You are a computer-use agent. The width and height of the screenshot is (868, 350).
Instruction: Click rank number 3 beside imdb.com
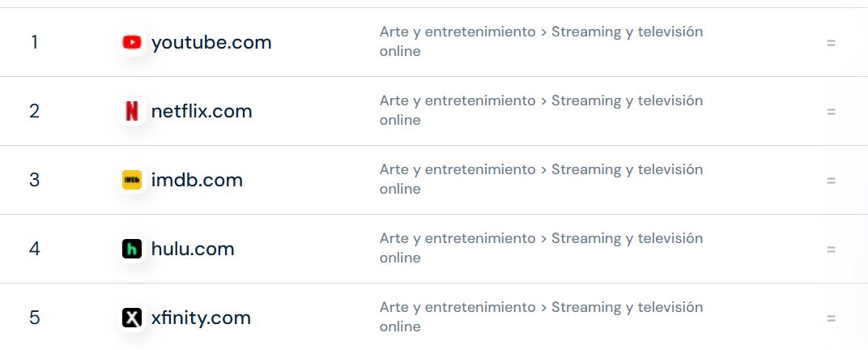[34, 180]
